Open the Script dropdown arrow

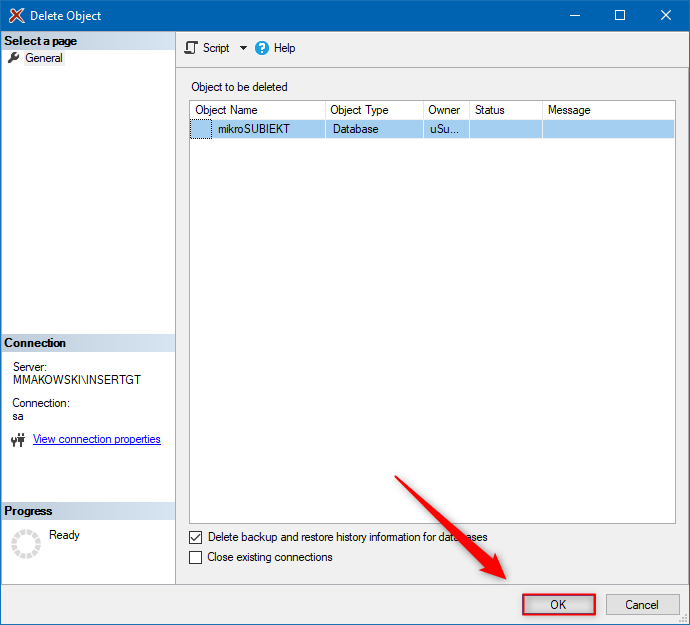[x=243, y=48]
